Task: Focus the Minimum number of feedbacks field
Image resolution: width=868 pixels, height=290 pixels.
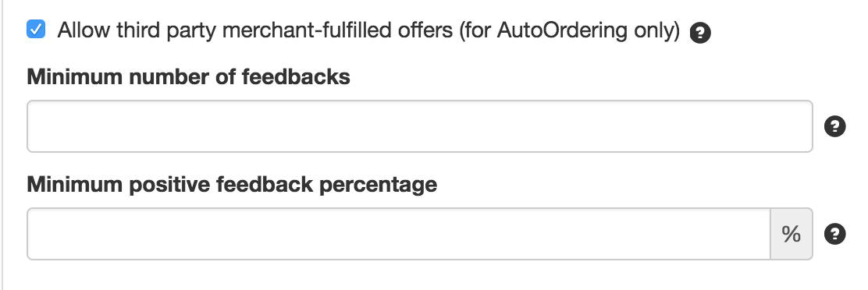Action: (x=420, y=126)
